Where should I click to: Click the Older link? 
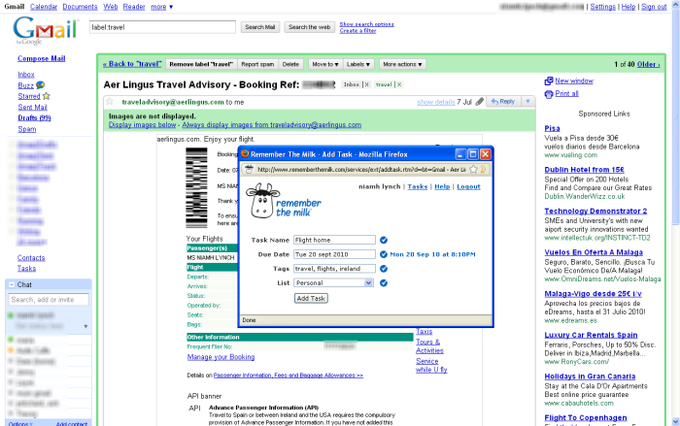[648, 64]
